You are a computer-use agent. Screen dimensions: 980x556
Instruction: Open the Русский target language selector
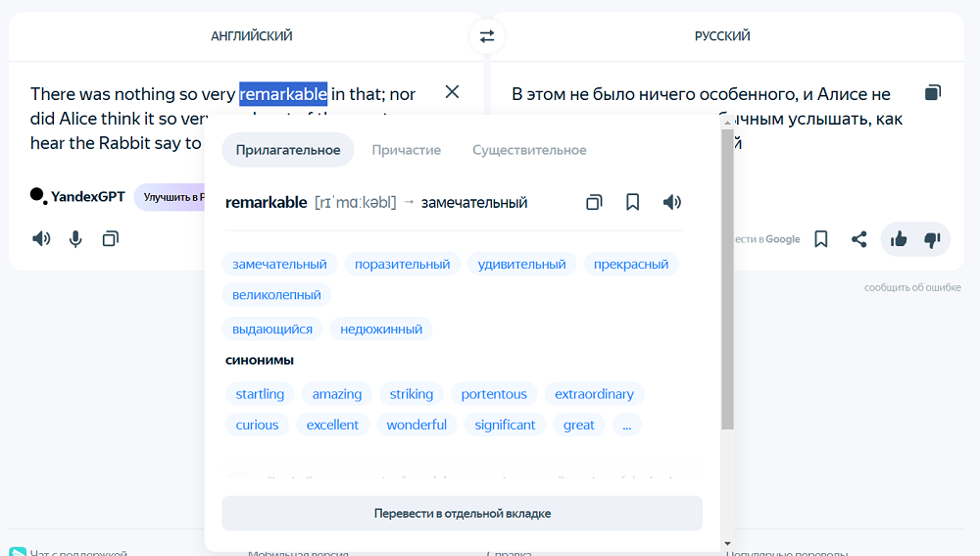[x=722, y=36]
